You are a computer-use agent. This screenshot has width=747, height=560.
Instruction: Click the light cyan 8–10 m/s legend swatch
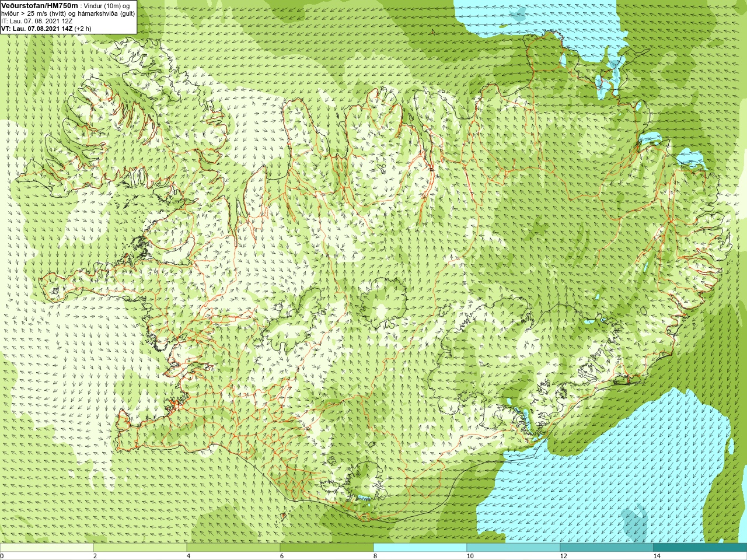tap(420, 547)
